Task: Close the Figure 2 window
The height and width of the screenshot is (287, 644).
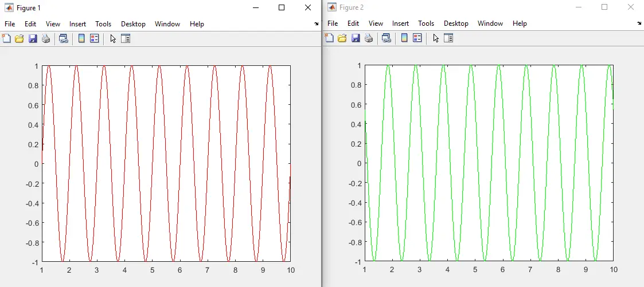Action: pos(630,7)
